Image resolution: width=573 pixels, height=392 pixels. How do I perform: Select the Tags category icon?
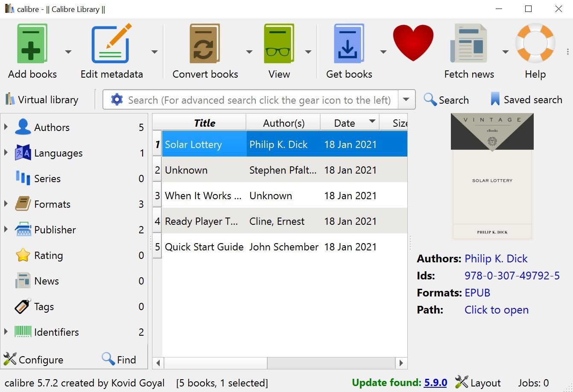pyautogui.click(x=23, y=306)
